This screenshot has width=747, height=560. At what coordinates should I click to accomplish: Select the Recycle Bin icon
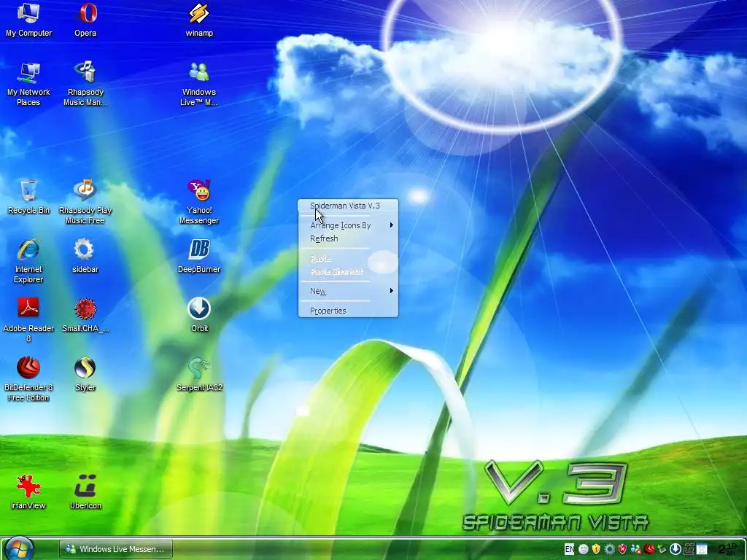[28, 197]
